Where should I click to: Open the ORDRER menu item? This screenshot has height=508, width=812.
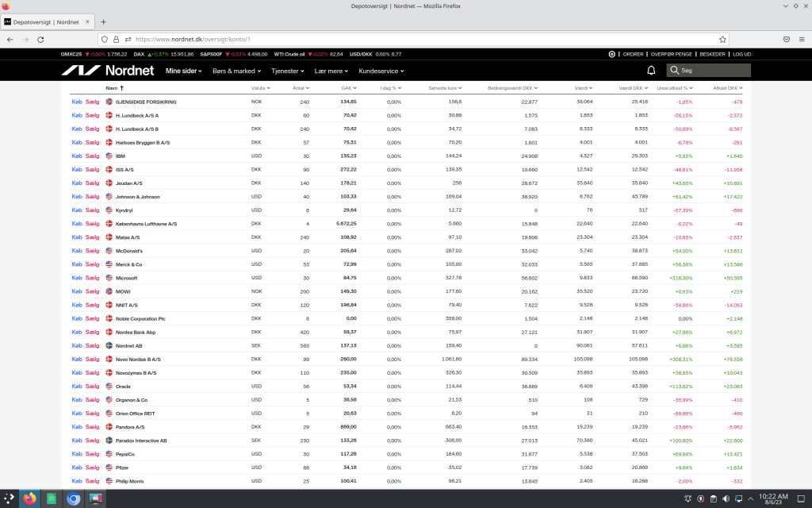(633, 54)
